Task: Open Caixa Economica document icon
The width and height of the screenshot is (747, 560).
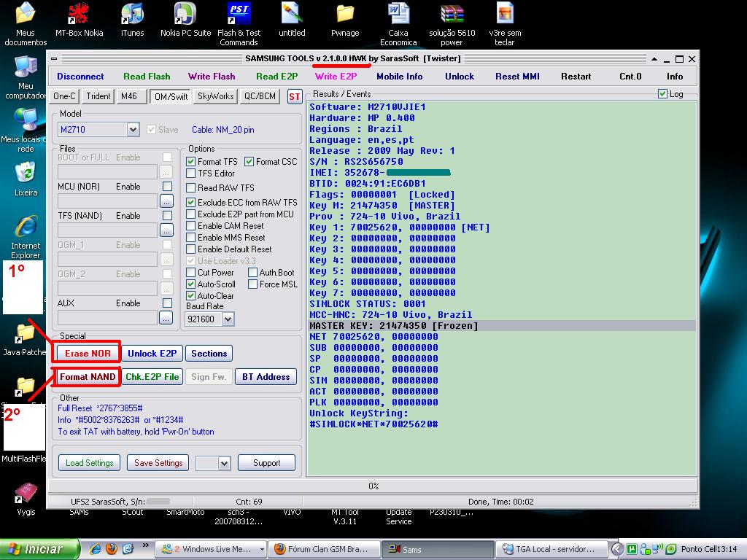Action: [x=398, y=24]
